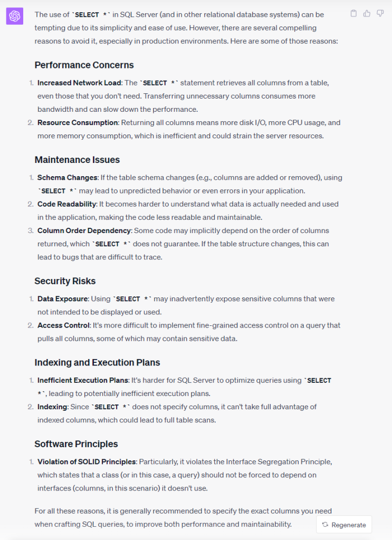
Task: Click the Performance Concerns heading
Action: 84,65
